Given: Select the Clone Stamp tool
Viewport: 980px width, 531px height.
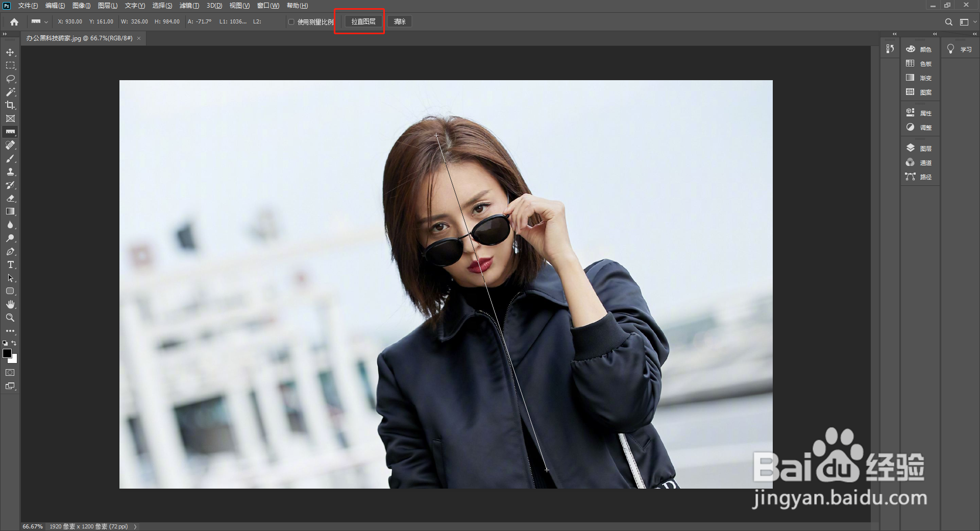Looking at the screenshot, I should [10, 172].
